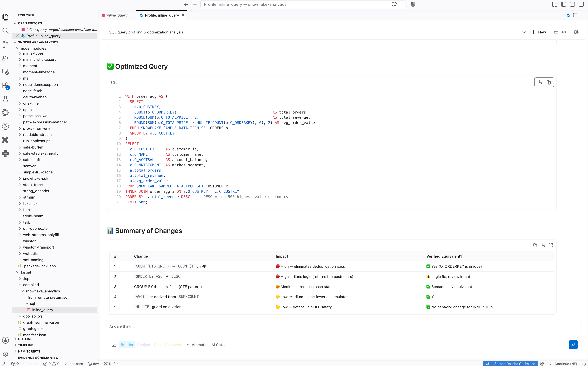Open the Explorer view in activity bar

pyautogui.click(x=5, y=17)
